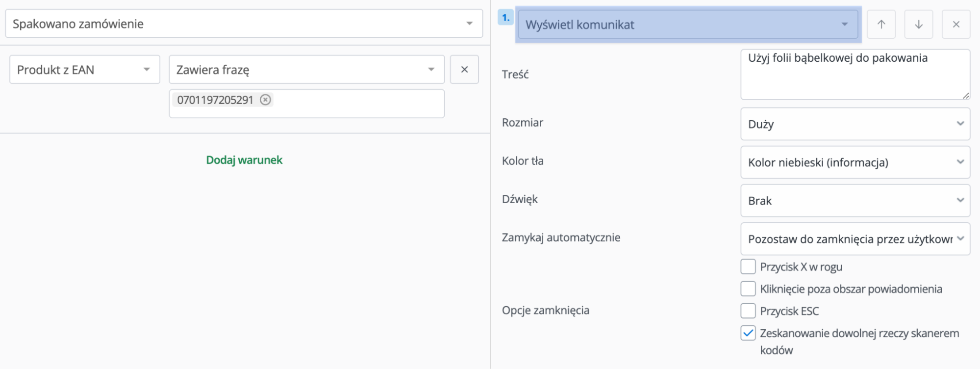Open the Spakowano zamówienie event dropdown
Image resolution: width=980 pixels, height=369 pixels.
point(244,24)
